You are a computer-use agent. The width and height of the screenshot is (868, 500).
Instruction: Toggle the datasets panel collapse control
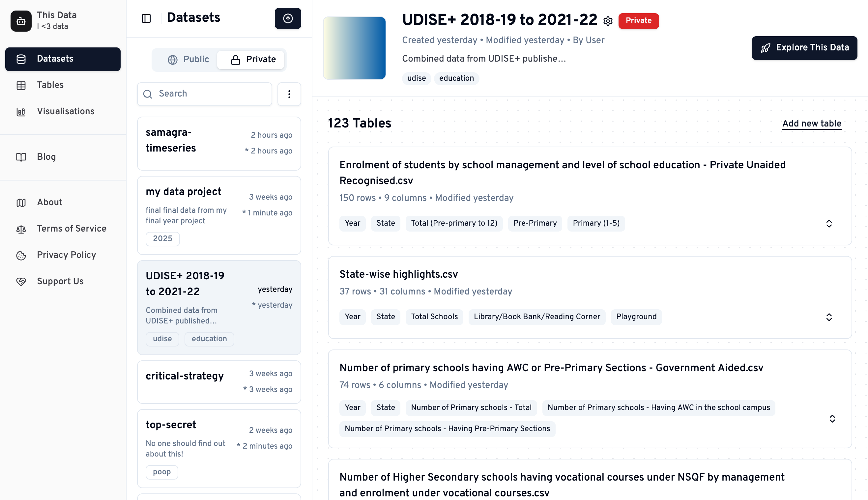[x=146, y=18]
